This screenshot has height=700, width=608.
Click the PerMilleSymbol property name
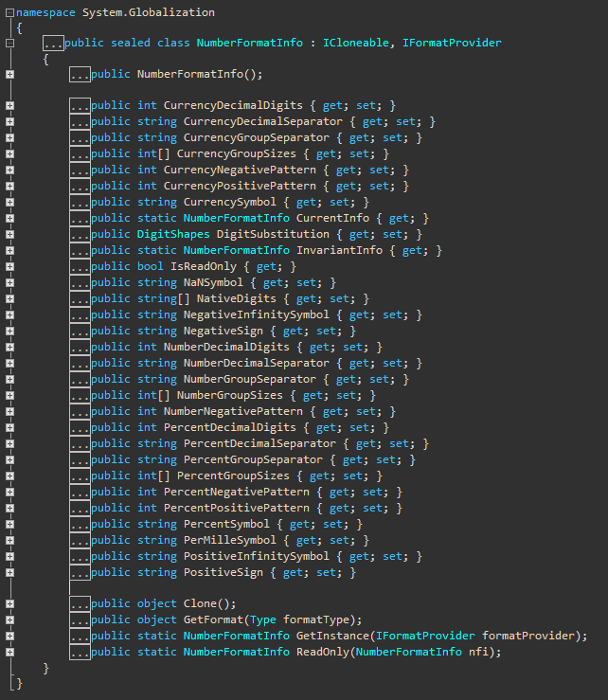coord(230,540)
